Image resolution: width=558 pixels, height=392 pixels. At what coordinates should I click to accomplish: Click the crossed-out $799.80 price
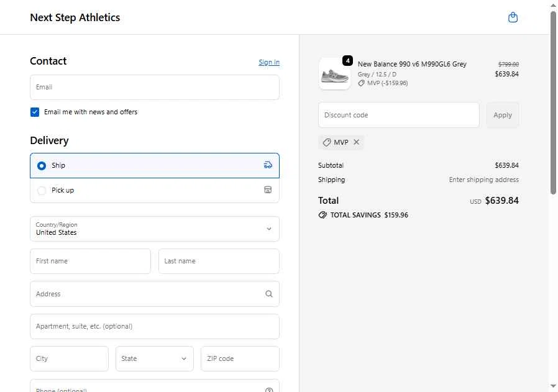(508, 64)
